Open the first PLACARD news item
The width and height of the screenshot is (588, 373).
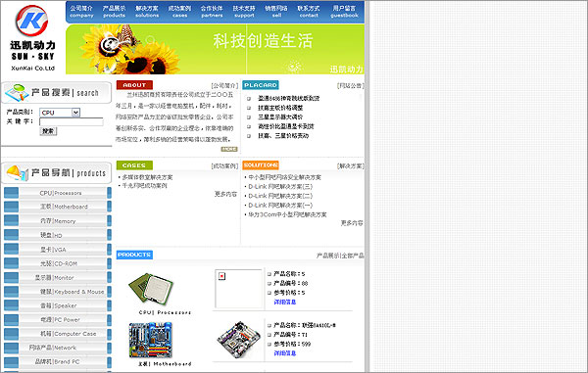(x=288, y=98)
